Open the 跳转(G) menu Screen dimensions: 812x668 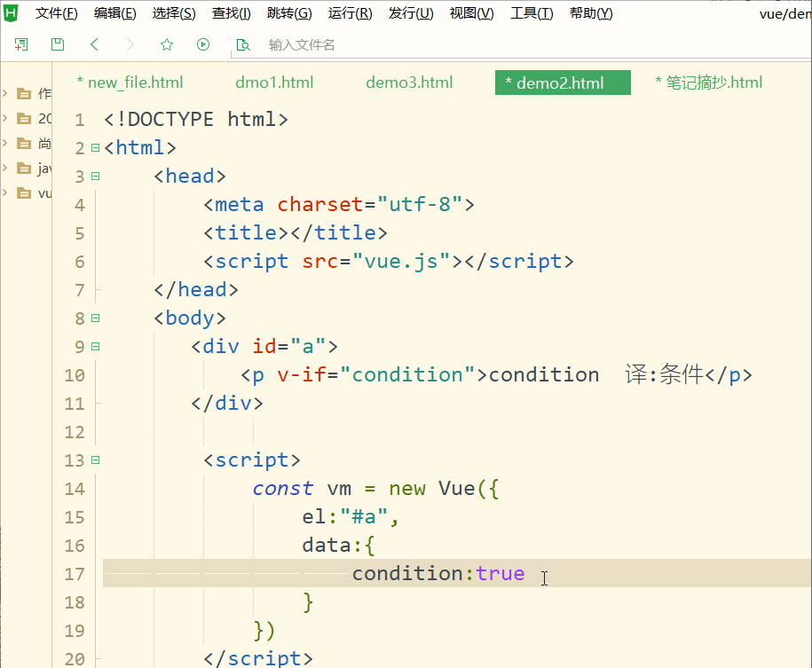[x=289, y=13]
